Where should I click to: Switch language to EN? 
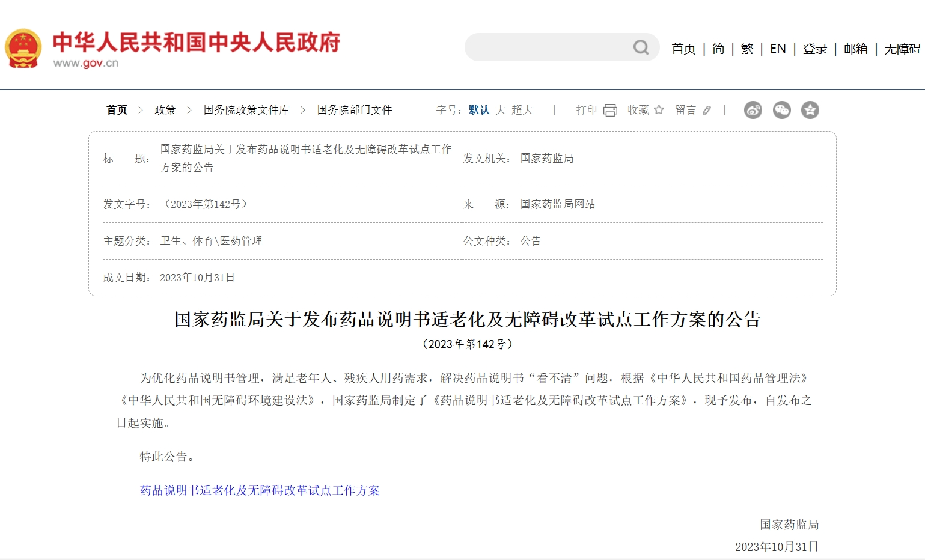tap(778, 49)
